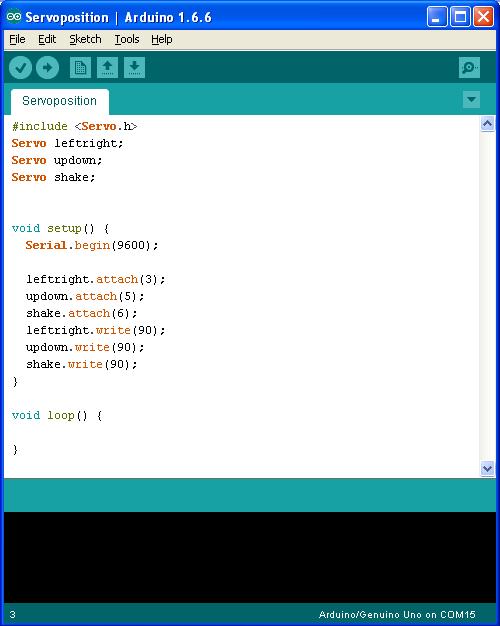Open the tab options dropdown arrow
The height and width of the screenshot is (626, 500).
click(471, 99)
